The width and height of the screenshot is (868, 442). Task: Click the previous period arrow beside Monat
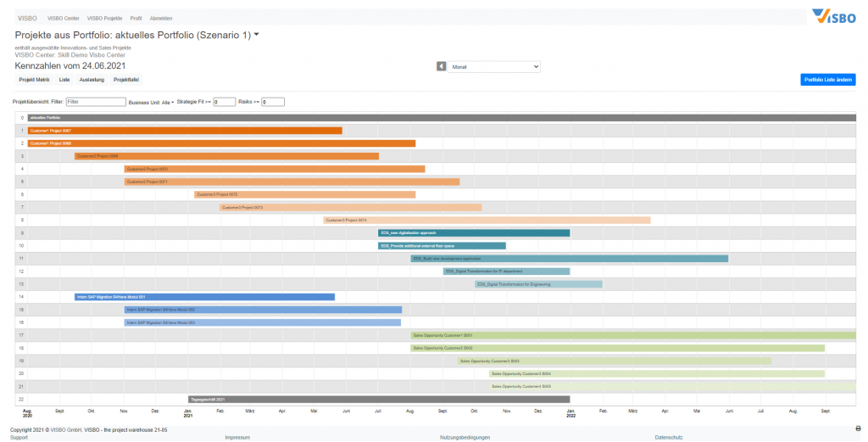441,66
